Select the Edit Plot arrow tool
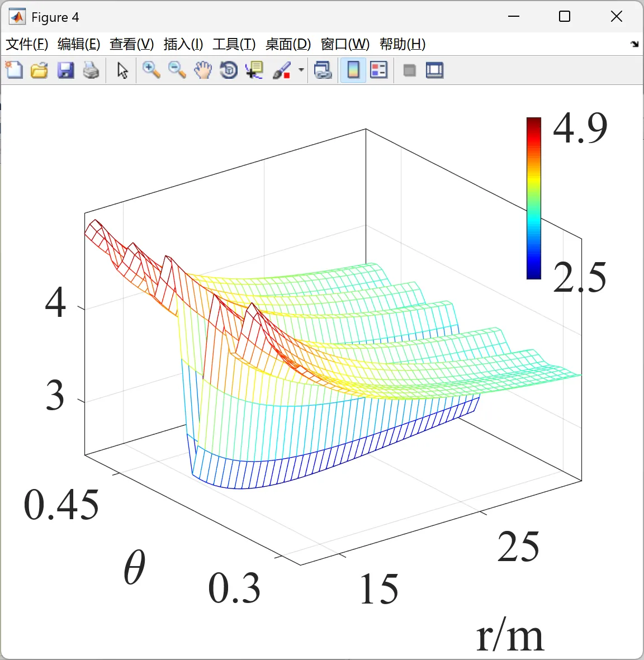 [122, 70]
